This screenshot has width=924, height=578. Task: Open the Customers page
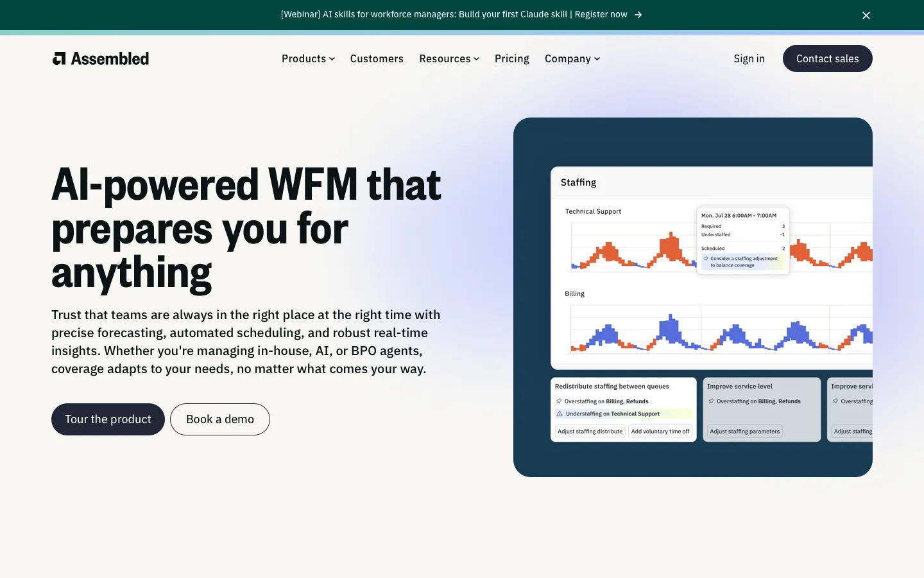[377, 58]
